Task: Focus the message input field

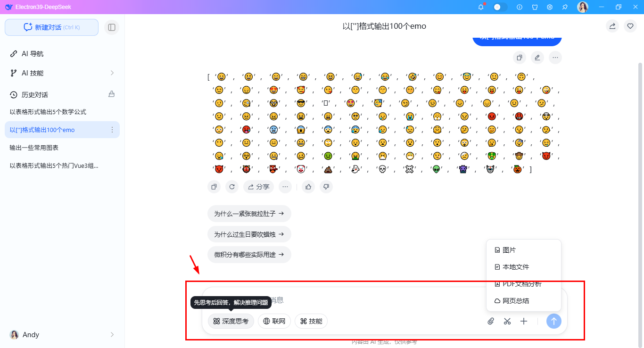Action: (384, 300)
